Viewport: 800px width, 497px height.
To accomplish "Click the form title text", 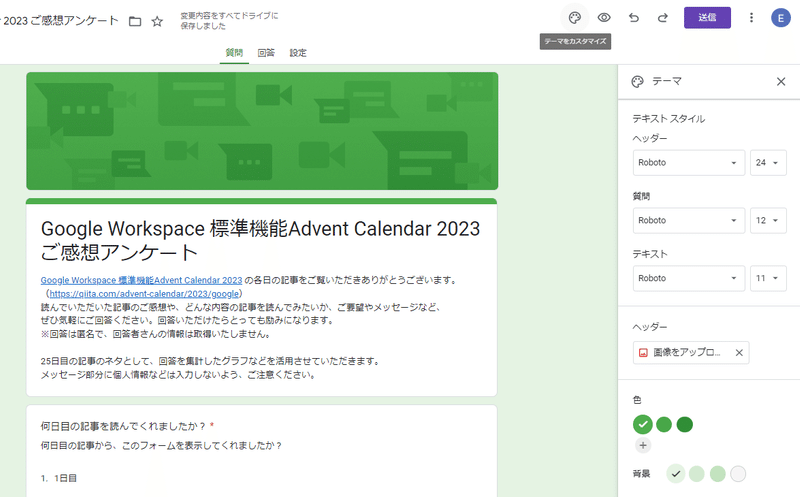I will tap(260, 240).
